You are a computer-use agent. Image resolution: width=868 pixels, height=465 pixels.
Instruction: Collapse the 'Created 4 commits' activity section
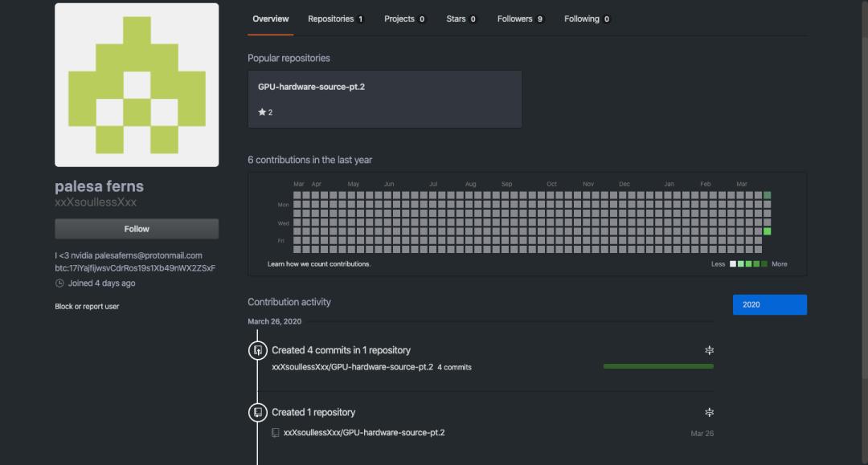coord(709,350)
